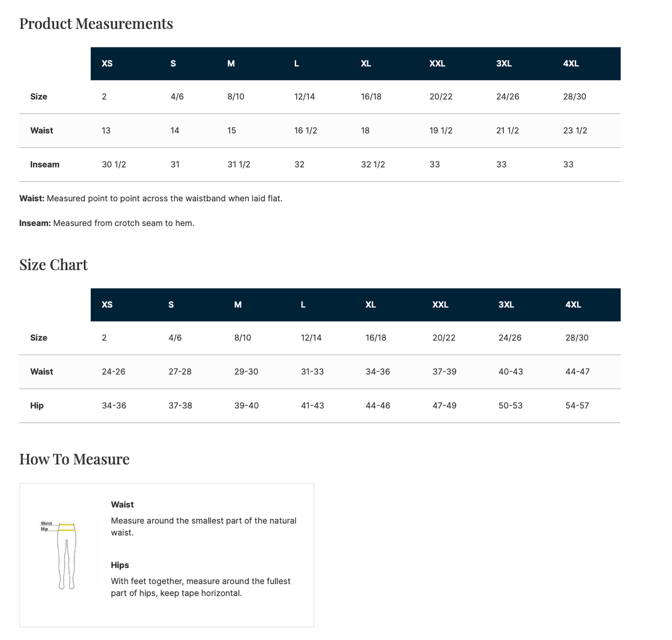
Task: Click the 41-43 hip range cell
Action: point(313,406)
